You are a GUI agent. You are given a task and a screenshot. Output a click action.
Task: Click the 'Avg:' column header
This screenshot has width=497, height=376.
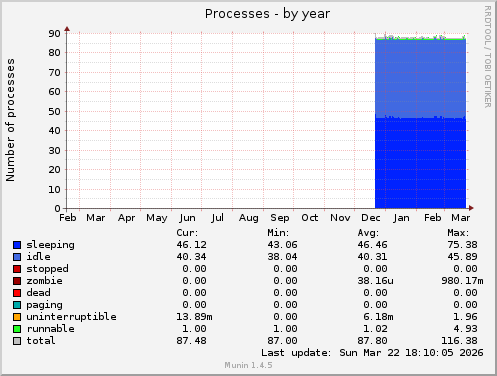point(368,233)
